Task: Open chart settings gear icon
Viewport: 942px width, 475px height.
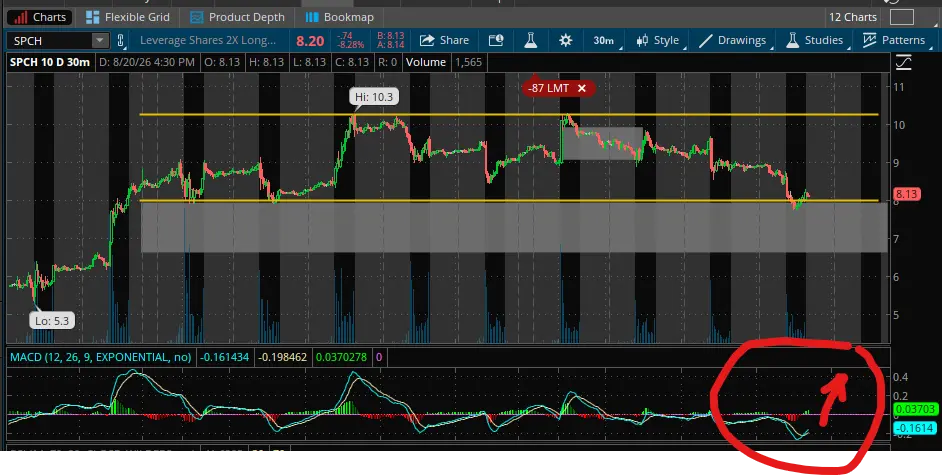Action: point(565,40)
